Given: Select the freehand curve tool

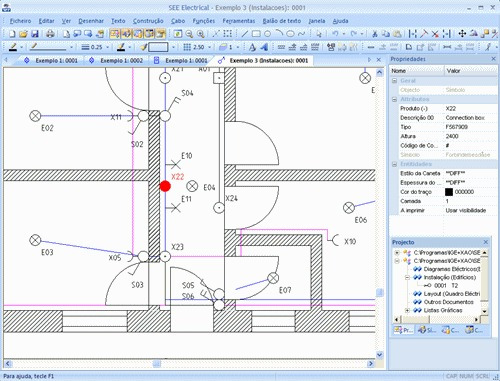Looking at the screenshot, I should point(301,34).
